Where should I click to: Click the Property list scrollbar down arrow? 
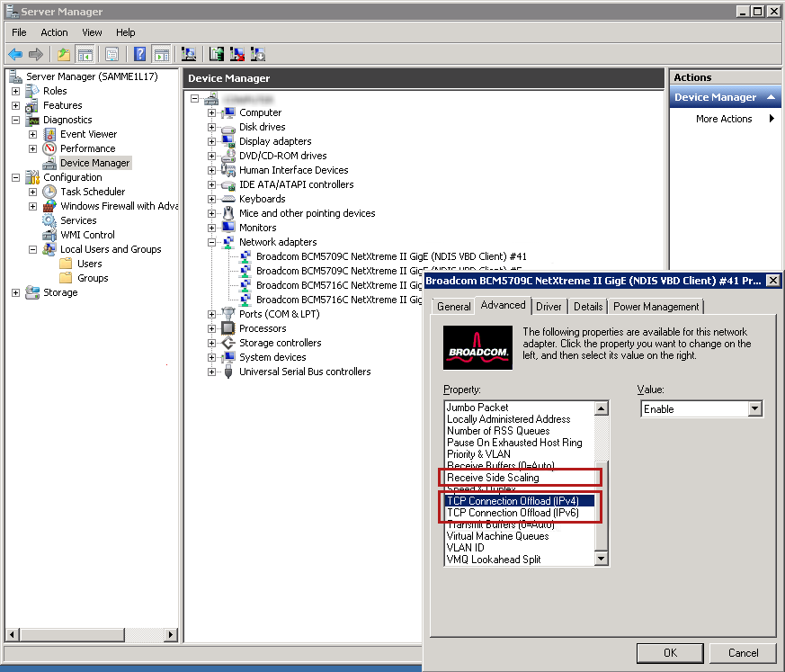click(x=602, y=558)
